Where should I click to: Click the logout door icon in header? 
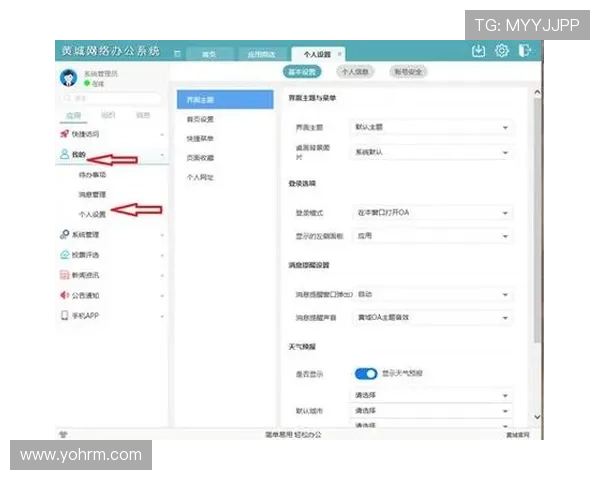click(525, 51)
